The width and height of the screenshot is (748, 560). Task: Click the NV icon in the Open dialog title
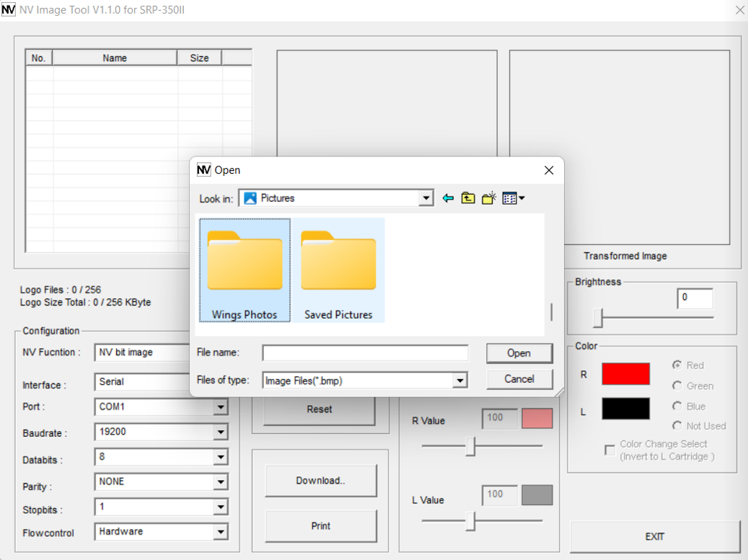tap(203, 170)
